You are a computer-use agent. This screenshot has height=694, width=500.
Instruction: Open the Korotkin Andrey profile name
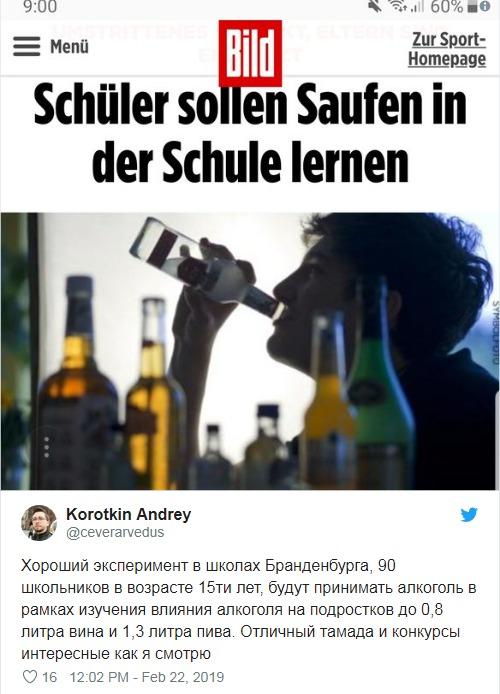(x=128, y=514)
